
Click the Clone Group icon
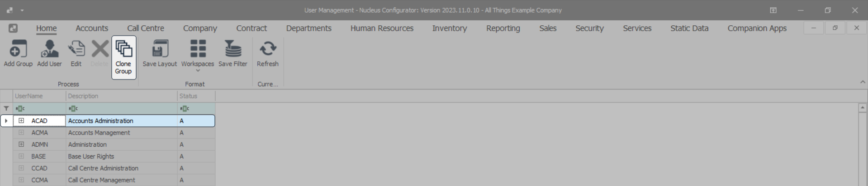123,49
